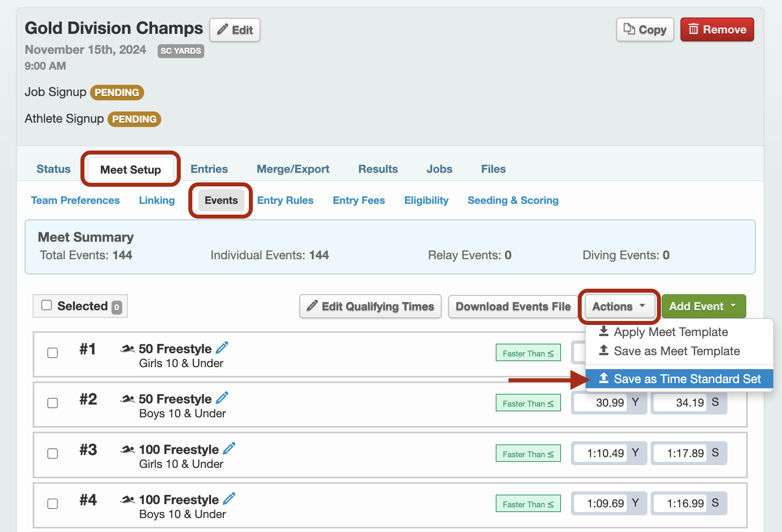
Task: Open Faster Than selector for event #1
Action: [528, 353]
